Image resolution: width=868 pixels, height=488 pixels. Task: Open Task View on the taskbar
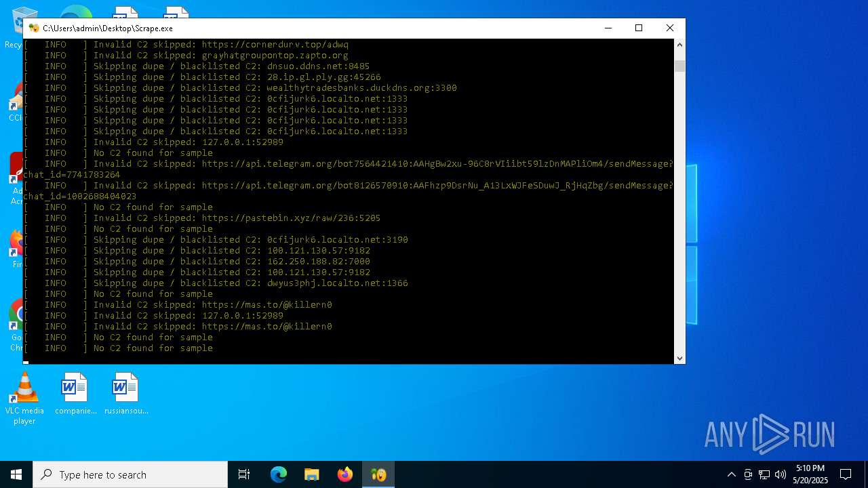244,474
